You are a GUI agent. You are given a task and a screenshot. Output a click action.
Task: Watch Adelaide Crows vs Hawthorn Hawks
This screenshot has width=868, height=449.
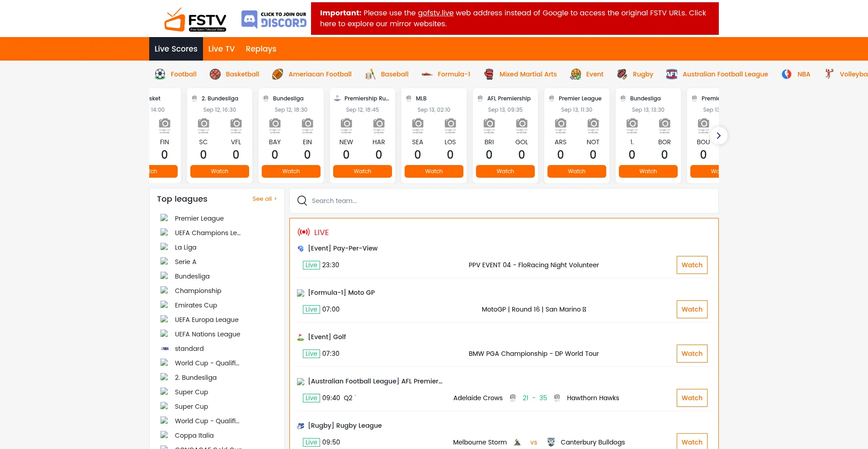pos(692,398)
